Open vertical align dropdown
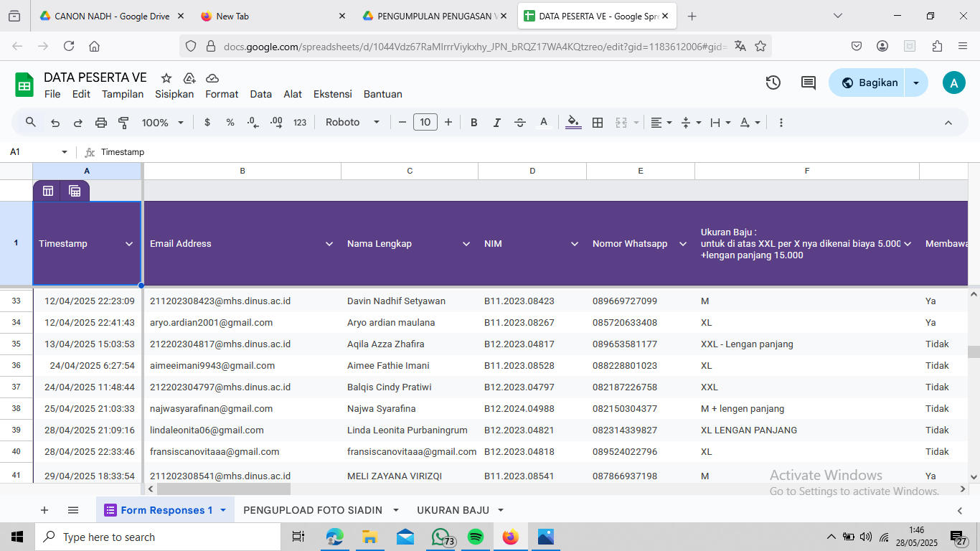The image size is (980, 551). (690, 123)
